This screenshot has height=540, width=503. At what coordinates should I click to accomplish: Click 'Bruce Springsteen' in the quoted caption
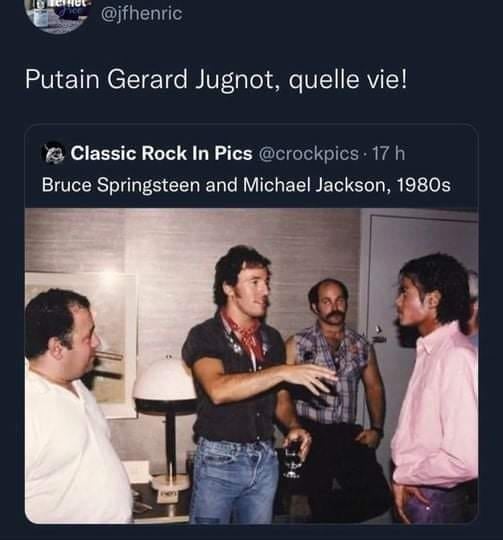click(121, 185)
